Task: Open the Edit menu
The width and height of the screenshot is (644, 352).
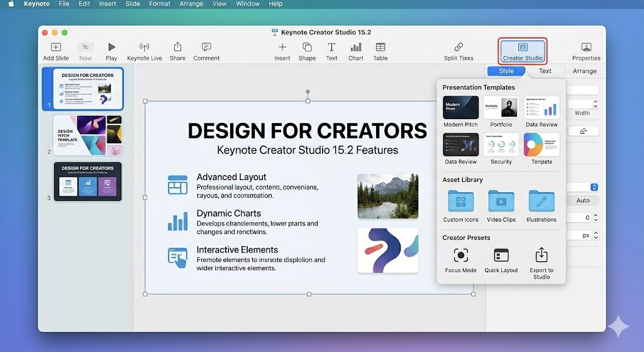Action: coord(84,4)
